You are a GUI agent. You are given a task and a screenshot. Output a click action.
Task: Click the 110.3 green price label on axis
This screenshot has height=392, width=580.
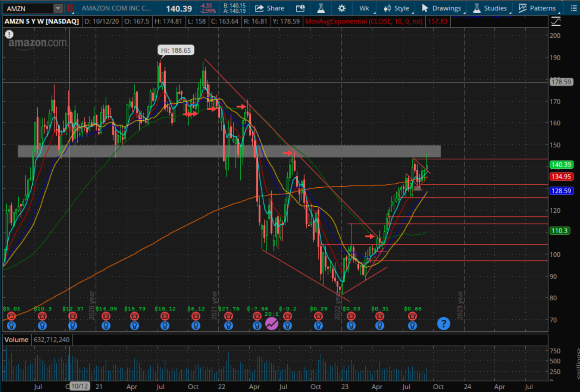(x=559, y=231)
